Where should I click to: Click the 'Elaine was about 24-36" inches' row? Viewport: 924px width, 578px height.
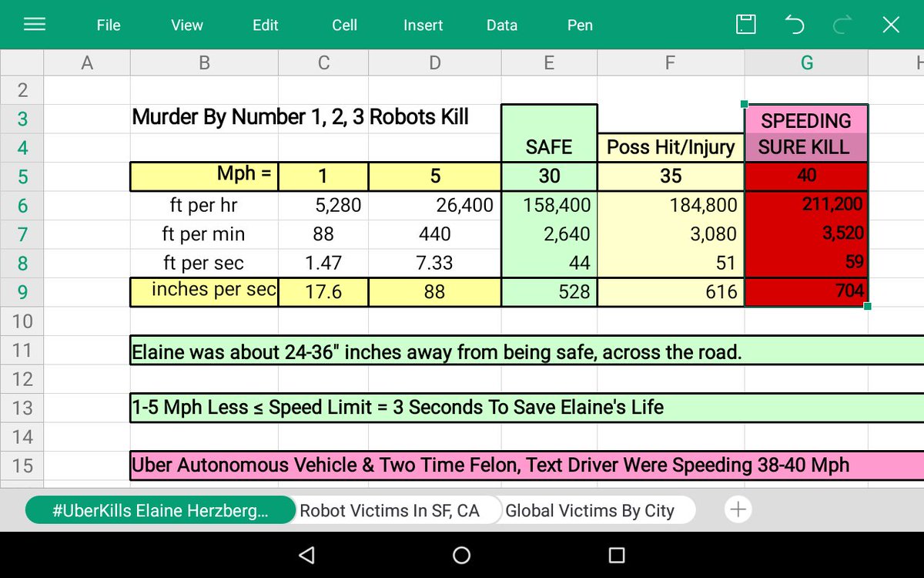point(527,350)
